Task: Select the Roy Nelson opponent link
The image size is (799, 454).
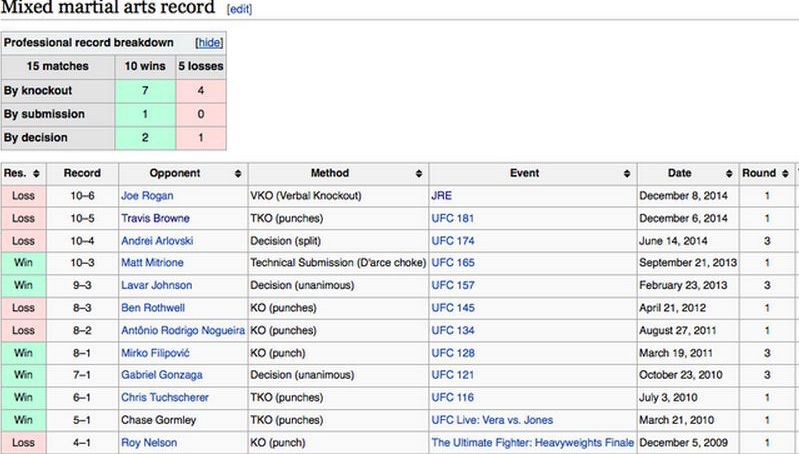Action: (149, 441)
